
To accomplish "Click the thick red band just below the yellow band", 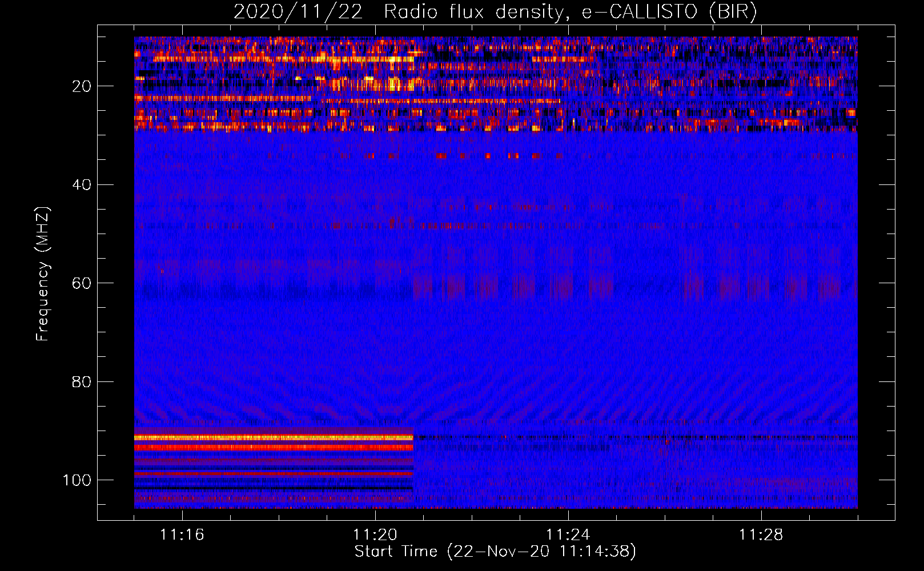I will click(x=273, y=447).
